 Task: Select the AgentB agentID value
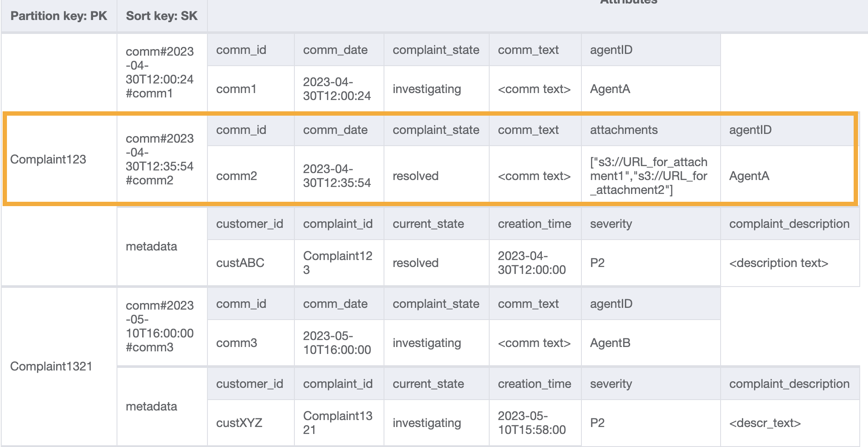(610, 343)
